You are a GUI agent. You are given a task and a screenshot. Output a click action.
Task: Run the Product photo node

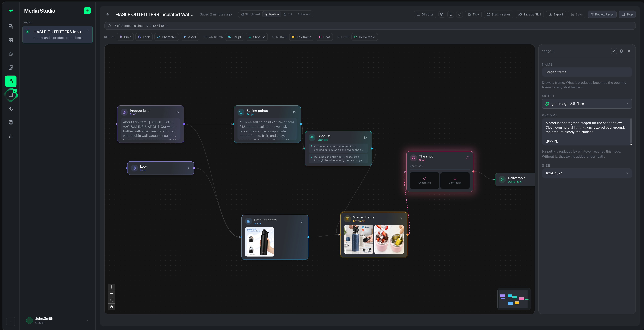click(x=302, y=221)
